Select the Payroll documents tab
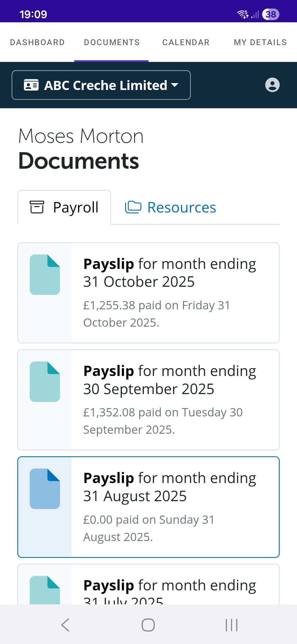 point(64,208)
